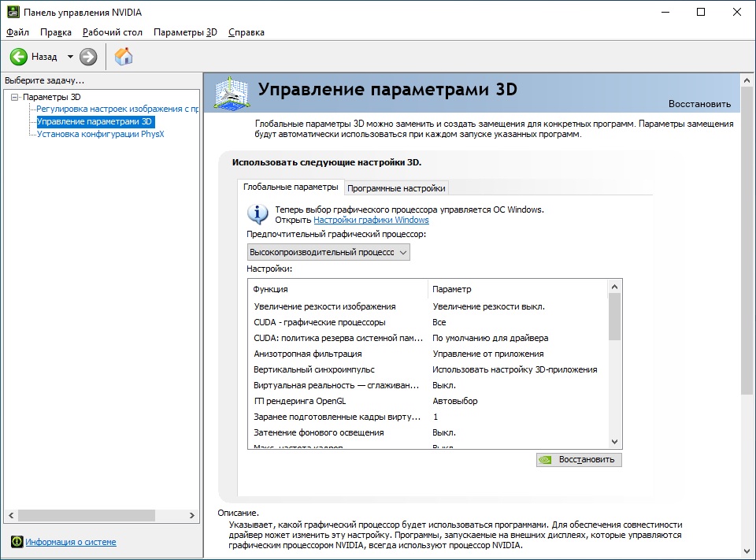Click the 3D settings header icon
756x560 pixels.
click(232, 93)
